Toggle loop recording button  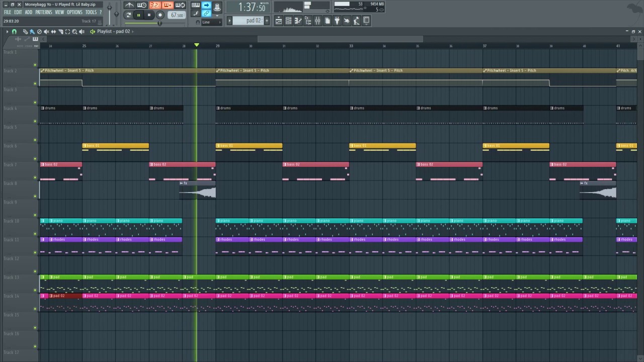180,5
